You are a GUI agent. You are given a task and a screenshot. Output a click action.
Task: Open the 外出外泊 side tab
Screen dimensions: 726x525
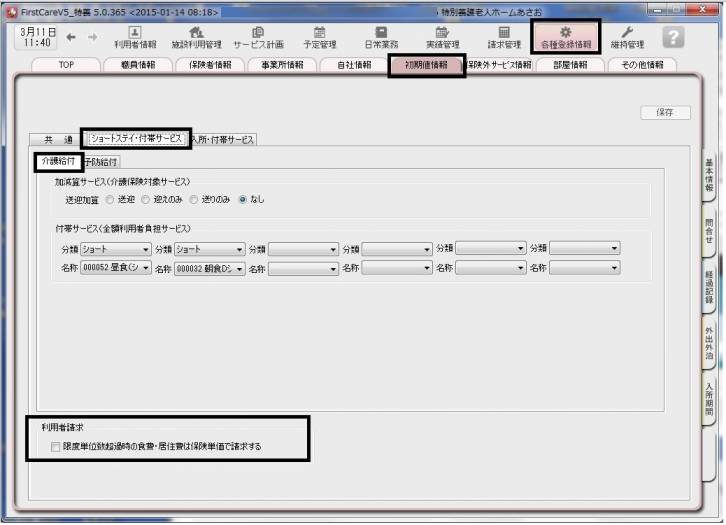coord(708,340)
